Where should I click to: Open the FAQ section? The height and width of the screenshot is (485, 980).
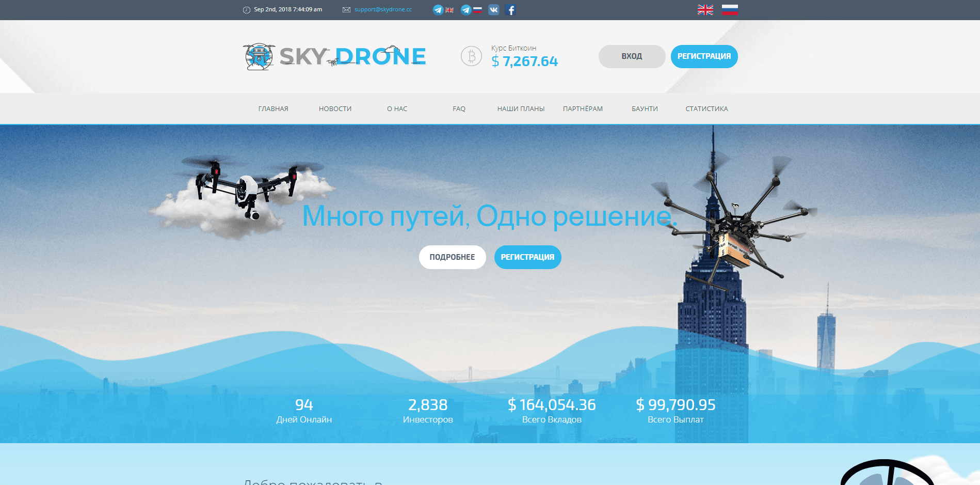(x=458, y=108)
